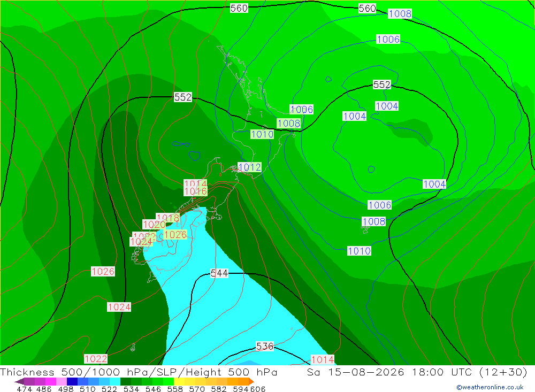Open the weatheronline.co.uk copyright link
535x392 pixels.
tap(490, 387)
